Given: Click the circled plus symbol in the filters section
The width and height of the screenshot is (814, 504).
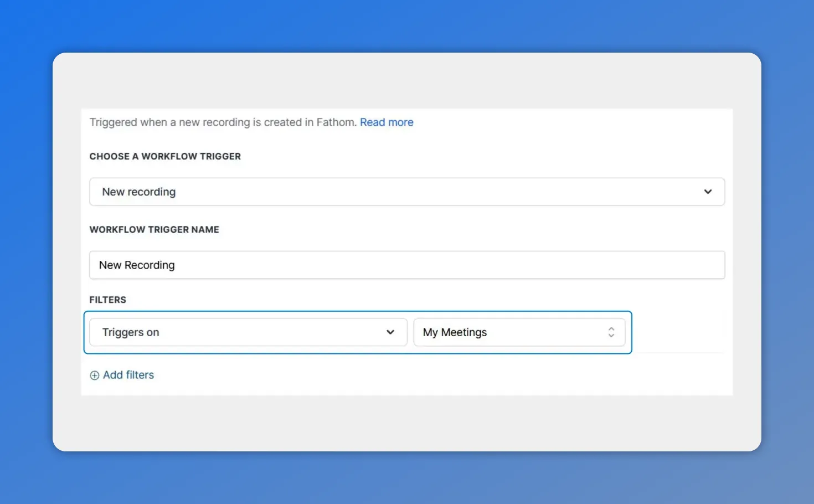Looking at the screenshot, I should point(94,375).
